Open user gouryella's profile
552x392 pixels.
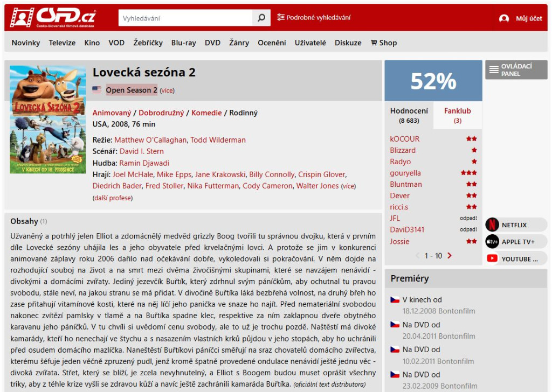click(x=405, y=173)
